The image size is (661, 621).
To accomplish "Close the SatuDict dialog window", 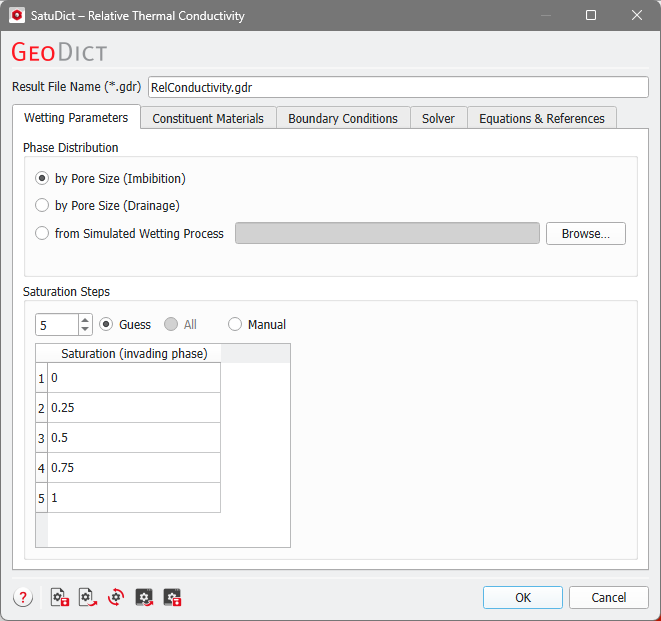I will tap(637, 16).
